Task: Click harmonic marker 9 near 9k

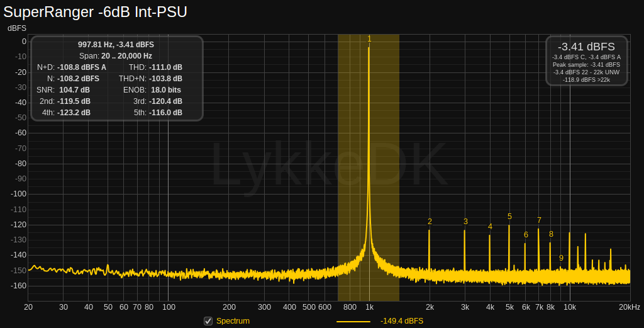Action: pos(561,258)
